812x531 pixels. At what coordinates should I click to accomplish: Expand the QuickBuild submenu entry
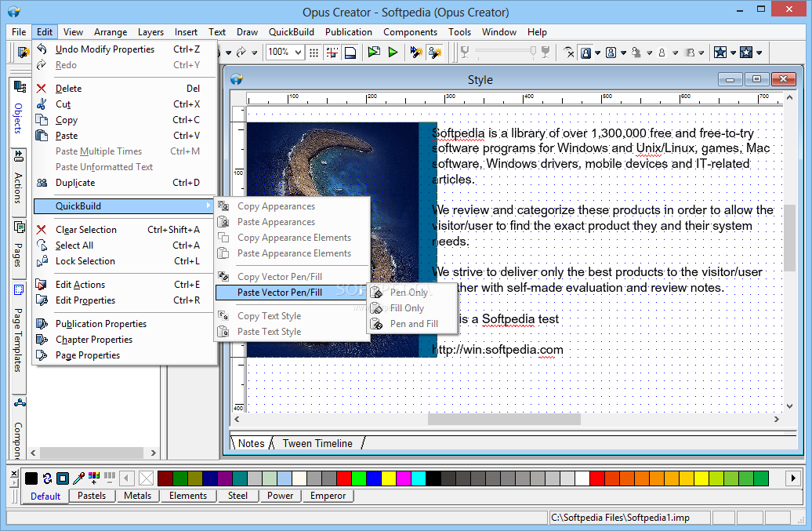coord(124,206)
